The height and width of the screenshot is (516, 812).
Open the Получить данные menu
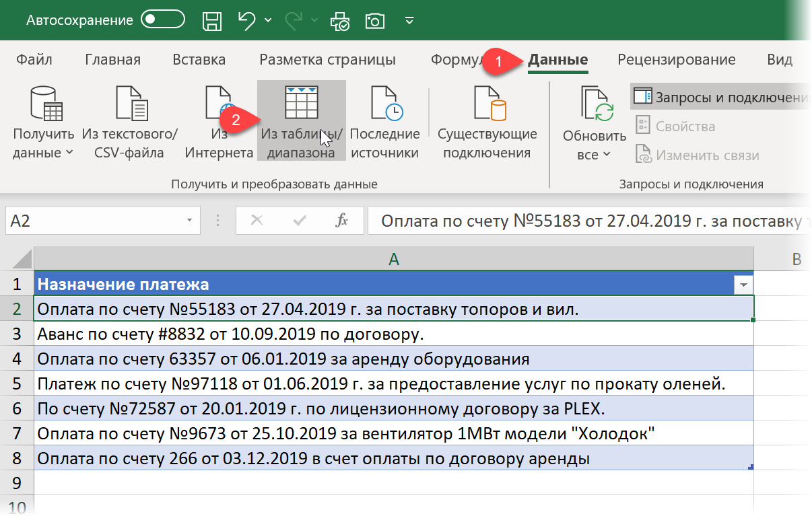click(44, 122)
